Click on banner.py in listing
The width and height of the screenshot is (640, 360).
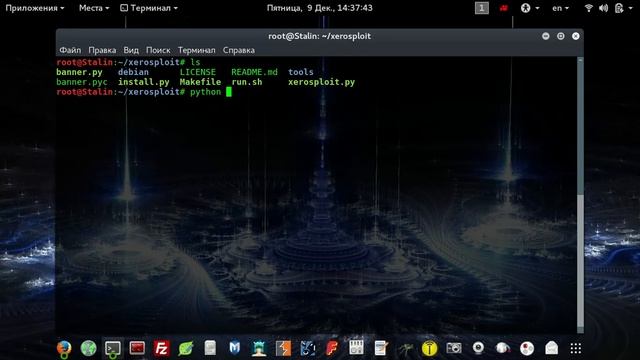click(x=79, y=72)
